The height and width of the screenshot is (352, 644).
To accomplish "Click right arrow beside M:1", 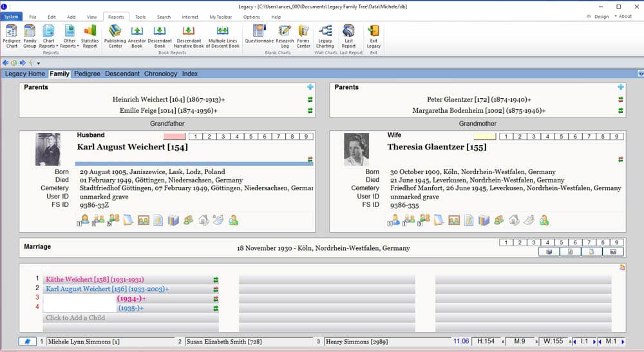I will 623,342.
